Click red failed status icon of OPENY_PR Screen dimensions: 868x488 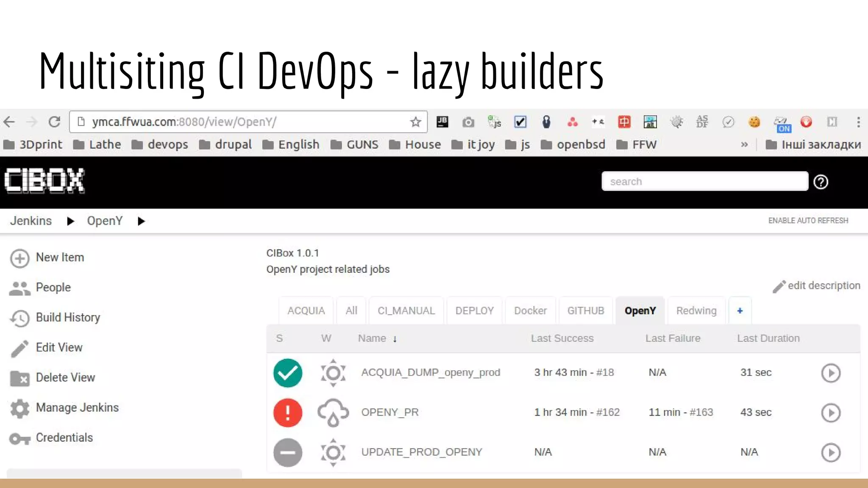pyautogui.click(x=288, y=413)
